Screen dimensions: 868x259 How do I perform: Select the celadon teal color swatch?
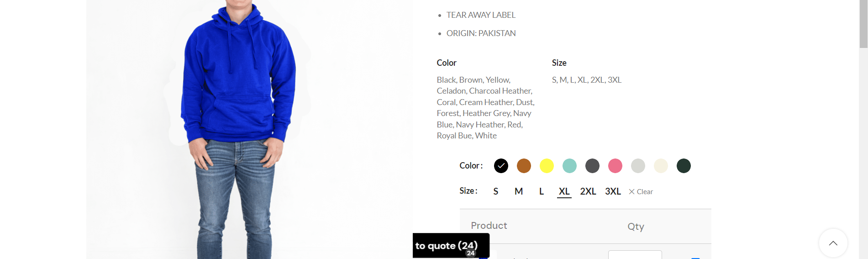[x=569, y=166]
